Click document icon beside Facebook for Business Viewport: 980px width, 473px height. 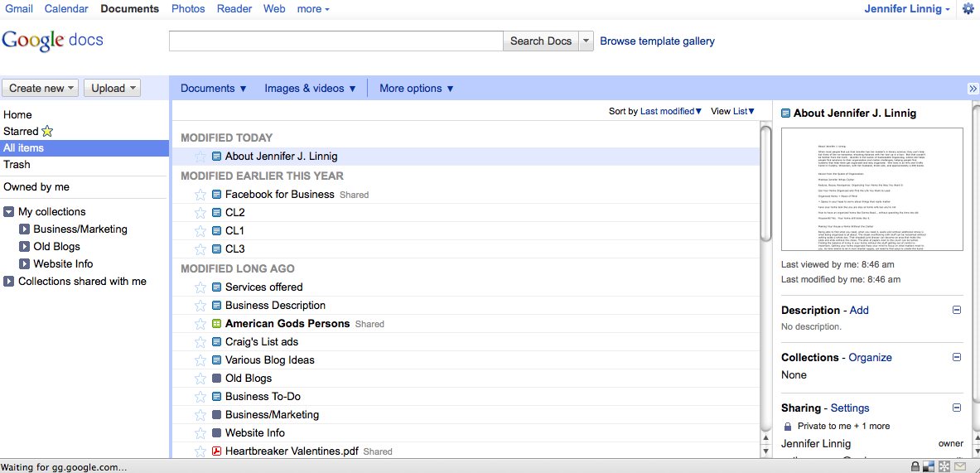pyautogui.click(x=217, y=195)
